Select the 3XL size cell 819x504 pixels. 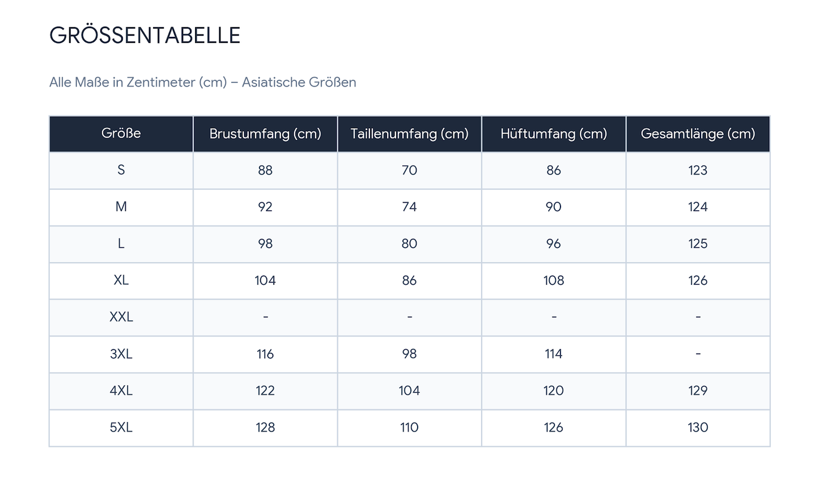point(121,354)
